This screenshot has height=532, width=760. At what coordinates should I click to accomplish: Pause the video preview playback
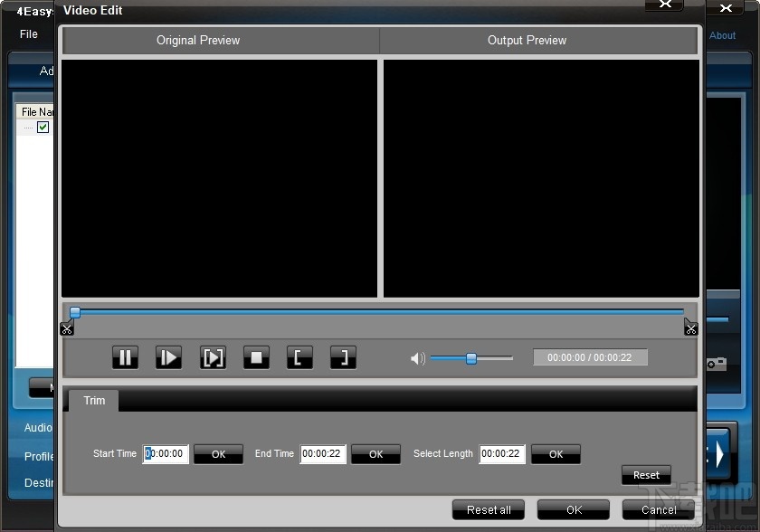click(x=125, y=357)
